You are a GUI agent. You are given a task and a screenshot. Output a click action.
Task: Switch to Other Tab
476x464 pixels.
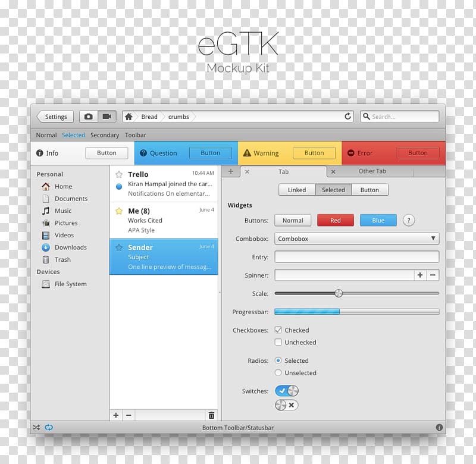click(x=372, y=171)
